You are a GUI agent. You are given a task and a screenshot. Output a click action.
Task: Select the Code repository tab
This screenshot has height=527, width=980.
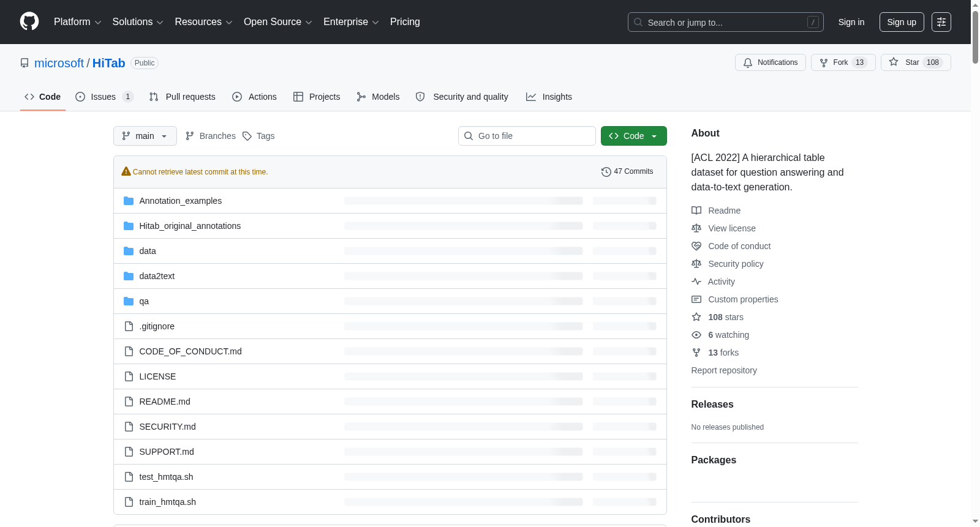[x=43, y=97]
